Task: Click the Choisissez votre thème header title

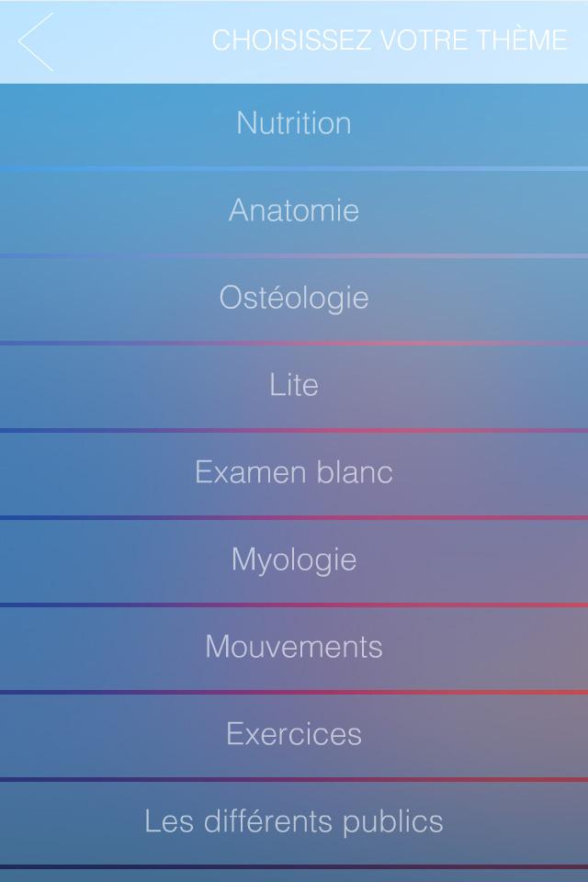Action: (390, 40)
